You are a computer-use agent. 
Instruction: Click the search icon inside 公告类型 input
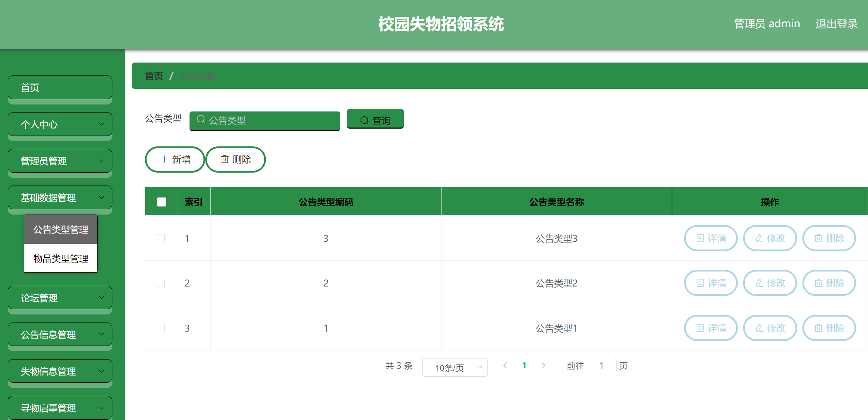pos(201,119)
